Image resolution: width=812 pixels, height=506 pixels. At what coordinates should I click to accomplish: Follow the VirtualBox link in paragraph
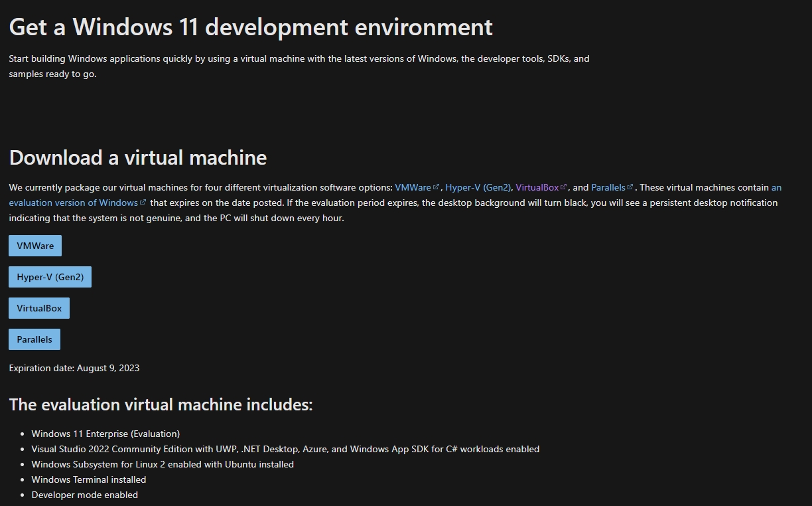pos(537,187)
